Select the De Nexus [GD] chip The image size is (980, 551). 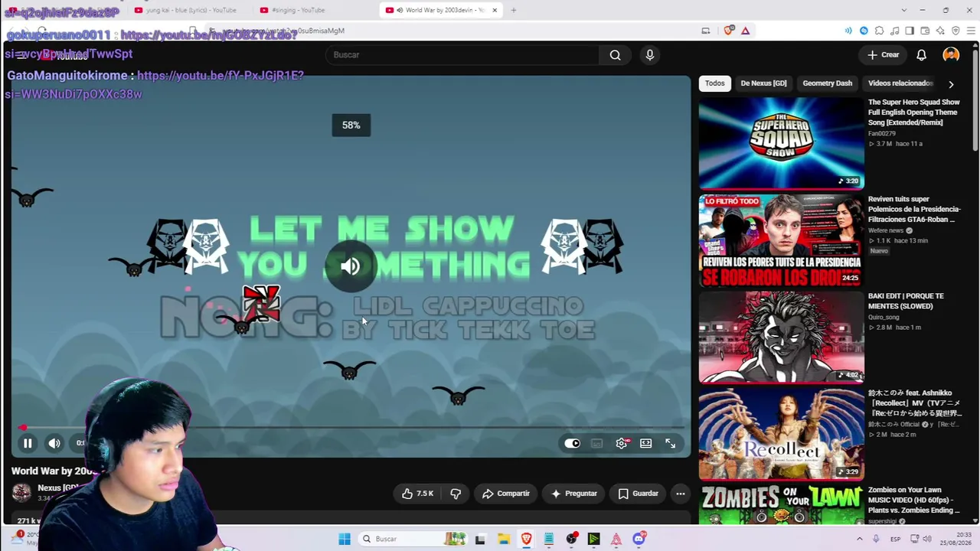click(x=763, y=83)
